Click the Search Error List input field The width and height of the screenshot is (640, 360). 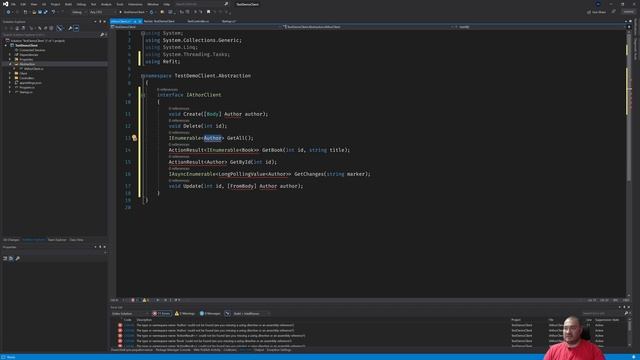[602, 313]
